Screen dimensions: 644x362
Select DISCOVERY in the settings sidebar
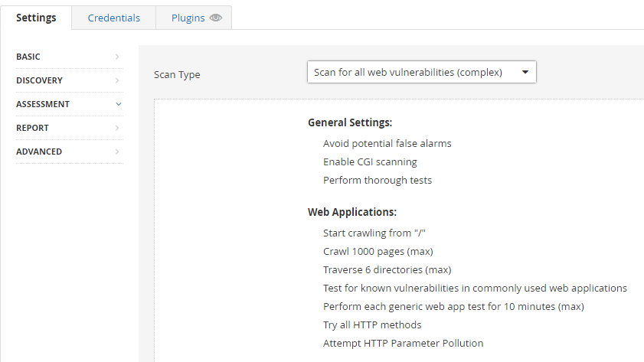click(39, 80)
